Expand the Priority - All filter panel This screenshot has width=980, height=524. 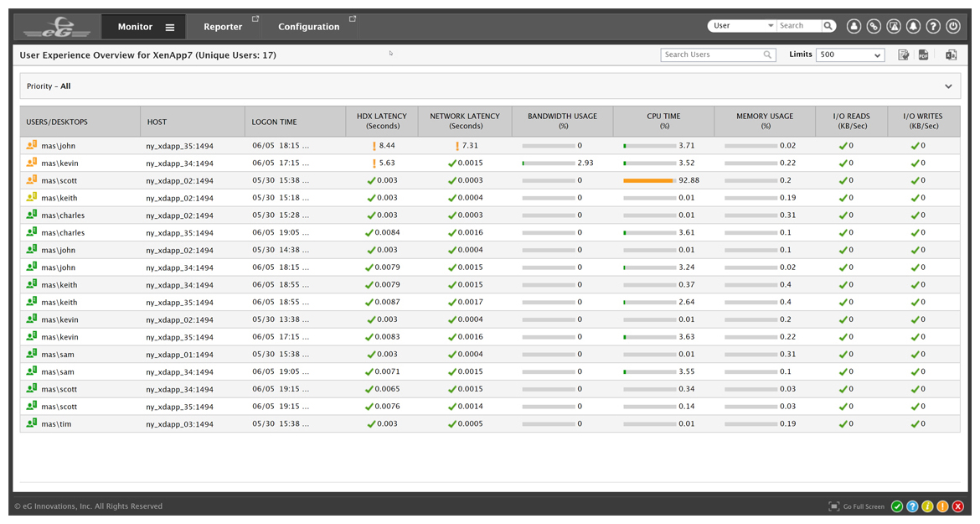coord(948,86)
